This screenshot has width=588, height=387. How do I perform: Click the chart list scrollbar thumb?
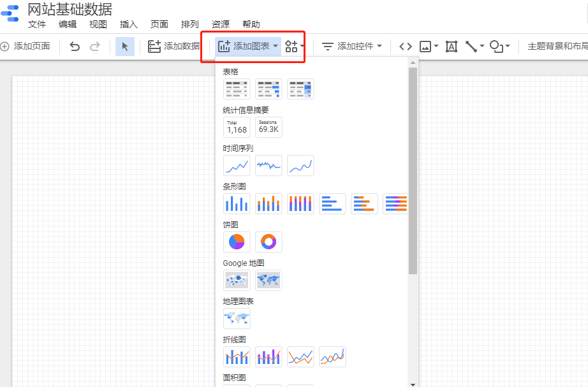click(x=413, y=171)
